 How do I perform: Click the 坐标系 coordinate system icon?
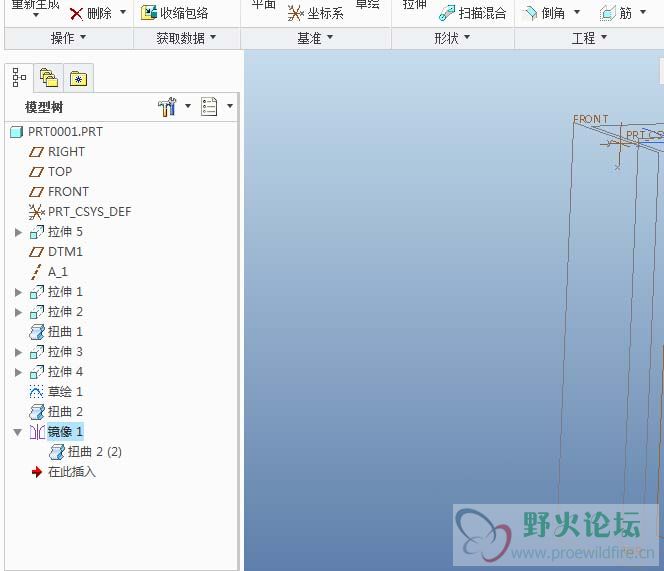296,13
